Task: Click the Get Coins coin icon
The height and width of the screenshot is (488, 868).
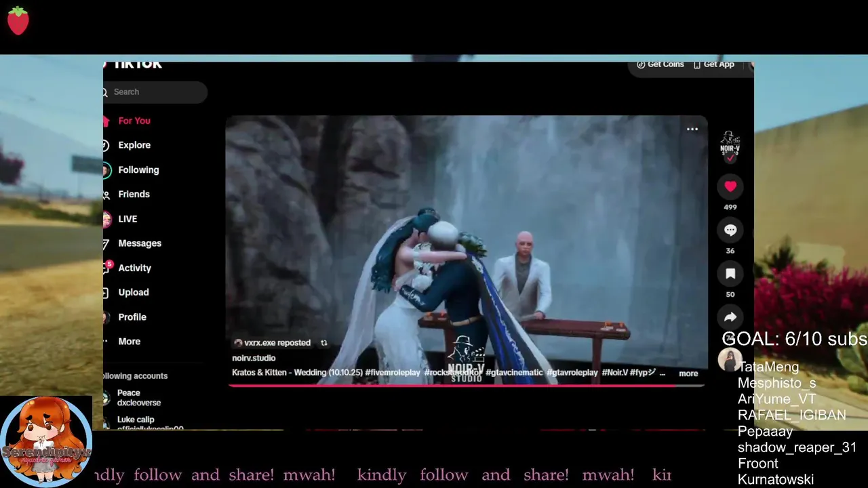Action: pos(641,64)
